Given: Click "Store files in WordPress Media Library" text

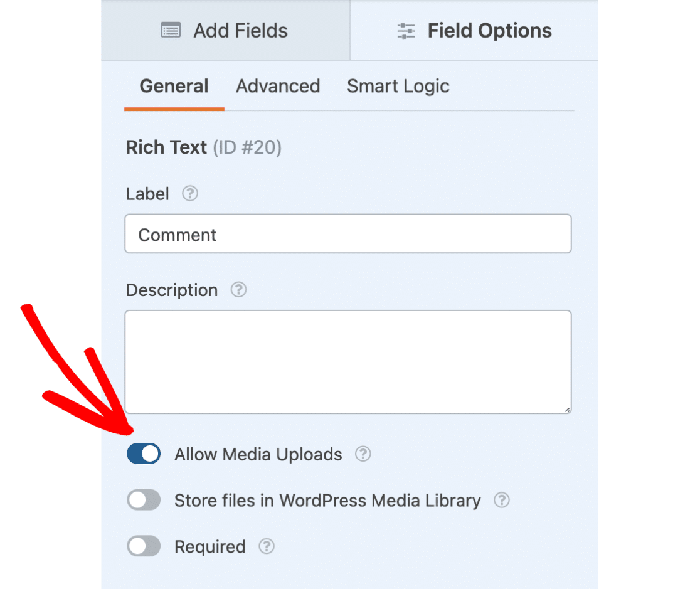Looking at the screenshot, I should point(327,501).
